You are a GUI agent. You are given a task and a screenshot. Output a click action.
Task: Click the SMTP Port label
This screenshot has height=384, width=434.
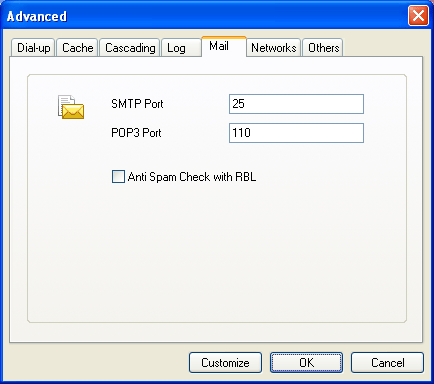point(137,104)
